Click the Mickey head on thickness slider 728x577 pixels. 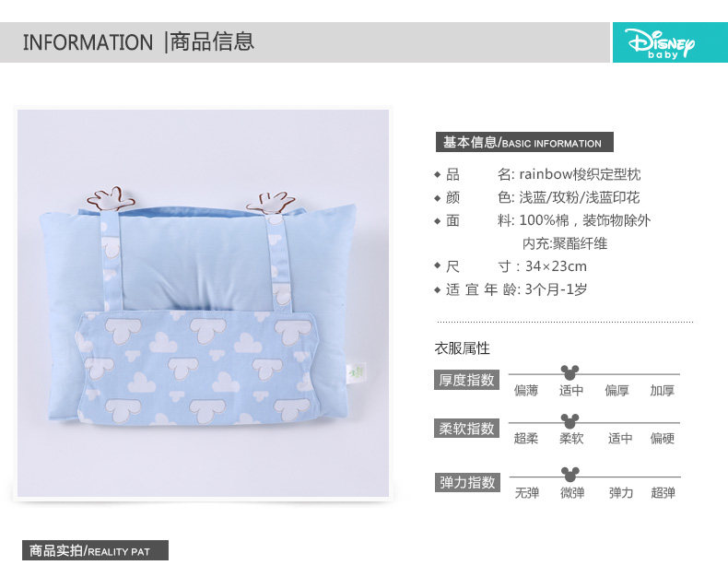click(x=569, y=372)
